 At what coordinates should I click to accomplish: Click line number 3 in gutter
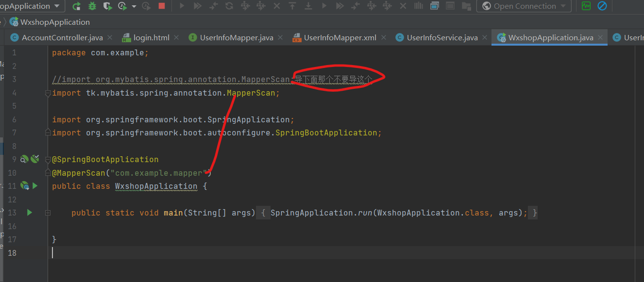tap(14, 79)
